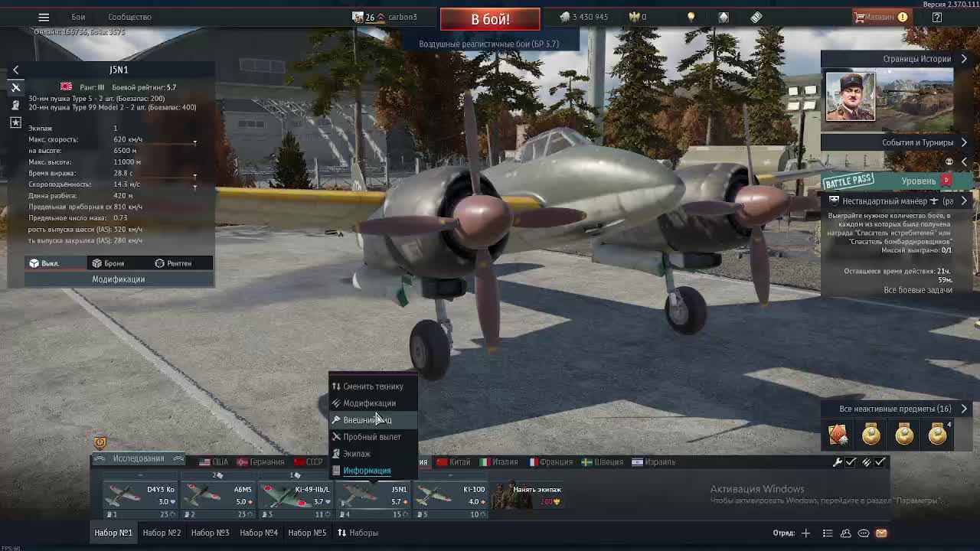The width and height of the screenshot is (980, 551).
Task: Select the Ki-49-IIb/L aircraft slot
Action: pyautogui.click(x=295, y=496)
